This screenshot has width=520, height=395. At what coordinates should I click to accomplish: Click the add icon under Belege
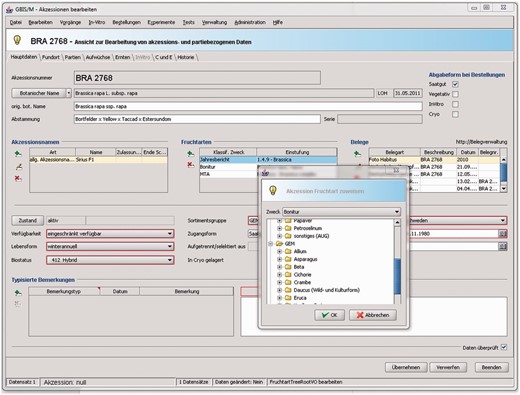tap(357, 154)
